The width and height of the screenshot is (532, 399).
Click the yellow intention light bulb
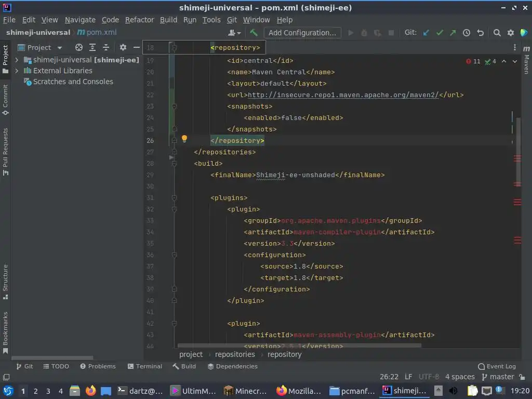(x=184, y=138)
